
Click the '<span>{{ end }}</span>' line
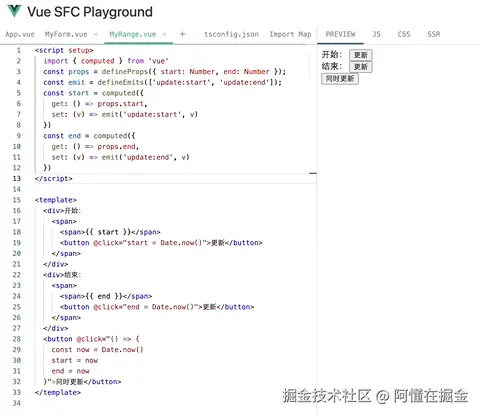click(x=106, y=296)
